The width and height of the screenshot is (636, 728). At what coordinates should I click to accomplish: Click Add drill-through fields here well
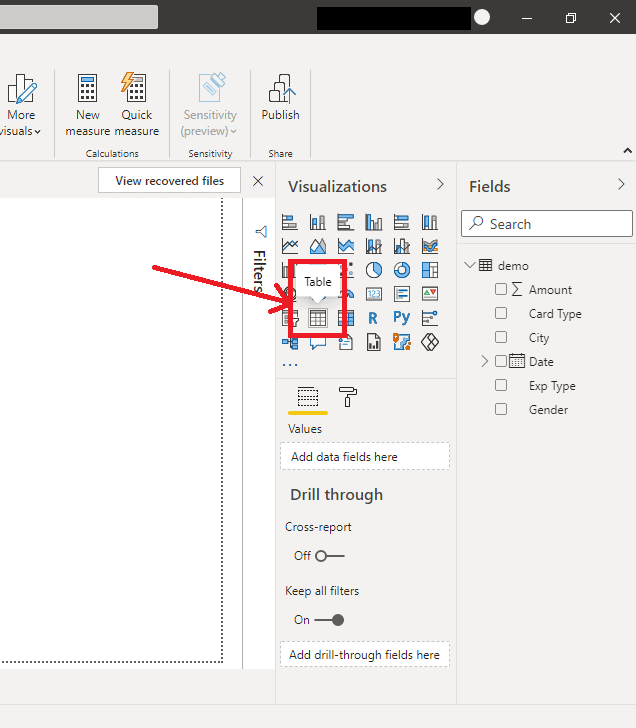[365, 654]
